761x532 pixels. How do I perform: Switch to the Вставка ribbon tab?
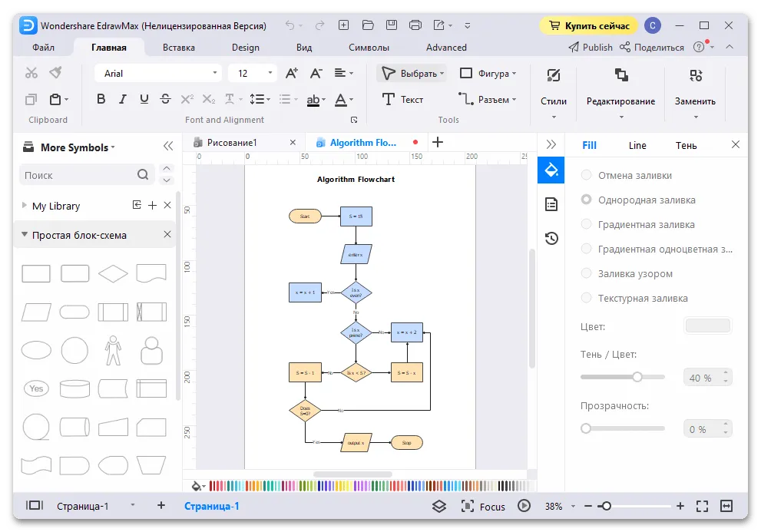(x=179, y=48)
